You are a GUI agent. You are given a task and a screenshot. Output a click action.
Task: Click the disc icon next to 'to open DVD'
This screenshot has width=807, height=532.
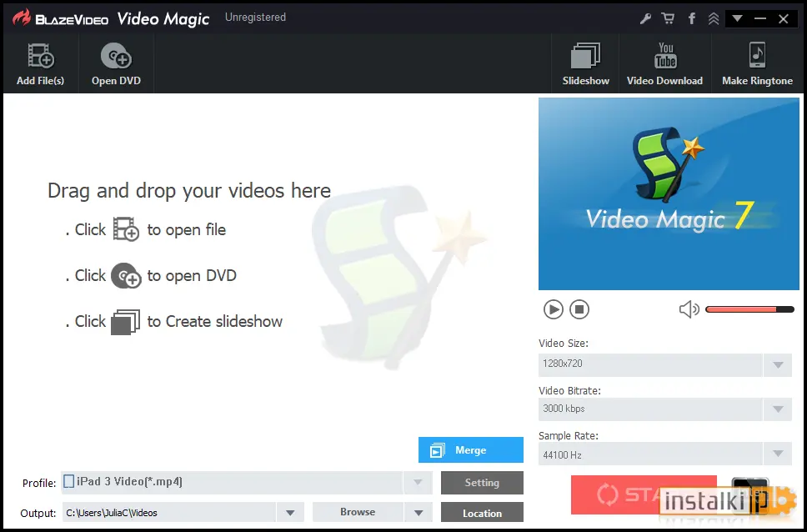126,275
